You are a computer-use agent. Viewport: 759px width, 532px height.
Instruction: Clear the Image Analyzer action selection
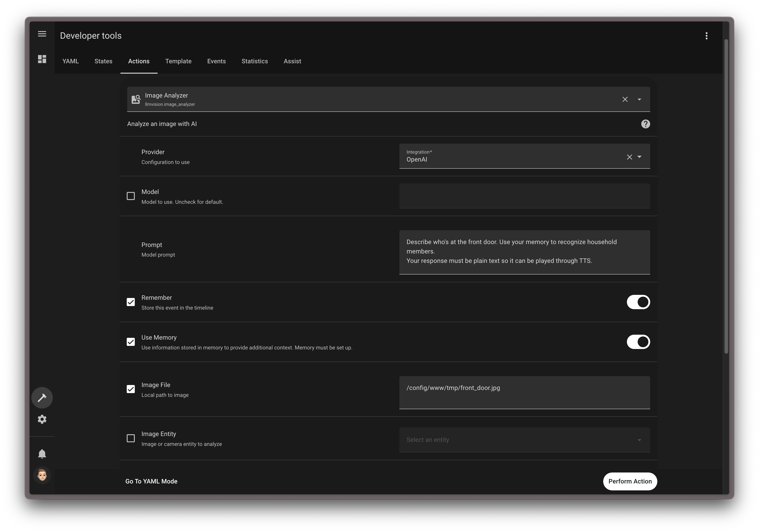pyautogui.click(x=625, y=99)
